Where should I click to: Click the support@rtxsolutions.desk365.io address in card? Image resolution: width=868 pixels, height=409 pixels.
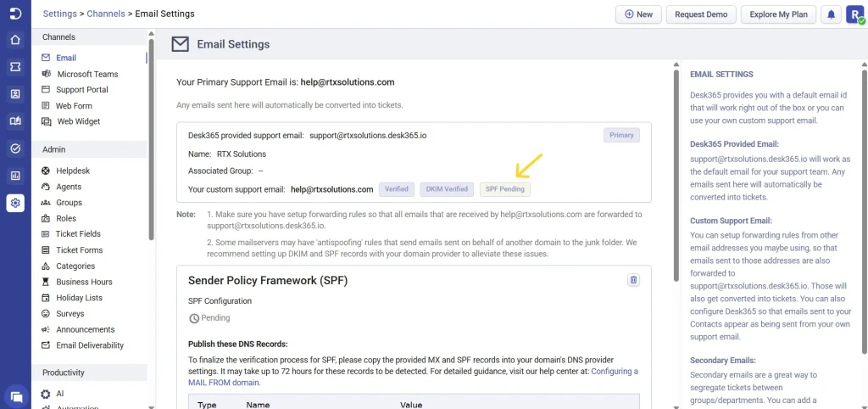point(368,135)
